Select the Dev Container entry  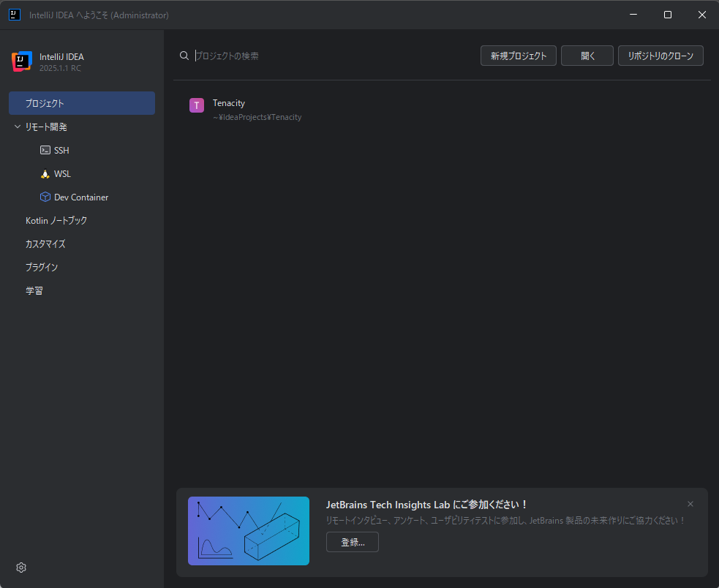pyautogui.click(x=82, y=197)
